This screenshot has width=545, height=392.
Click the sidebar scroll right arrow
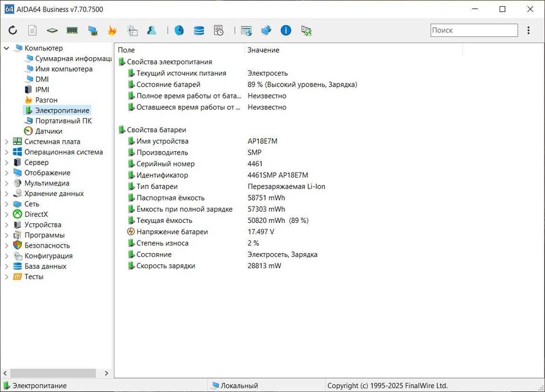pyautogui.click(x=107, y=374)
